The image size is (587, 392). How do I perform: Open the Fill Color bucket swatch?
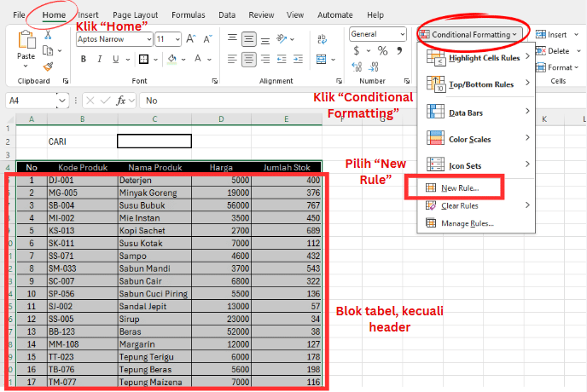(172, 59)
